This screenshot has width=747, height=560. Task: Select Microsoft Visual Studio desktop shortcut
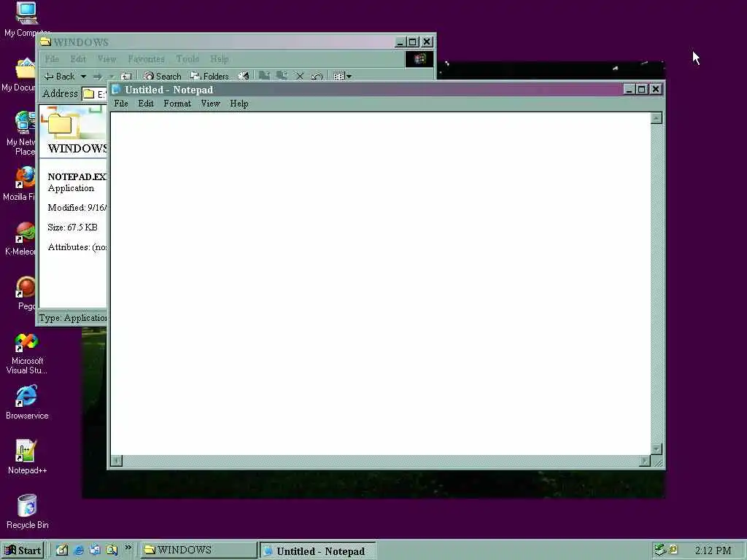coord(27,354)
